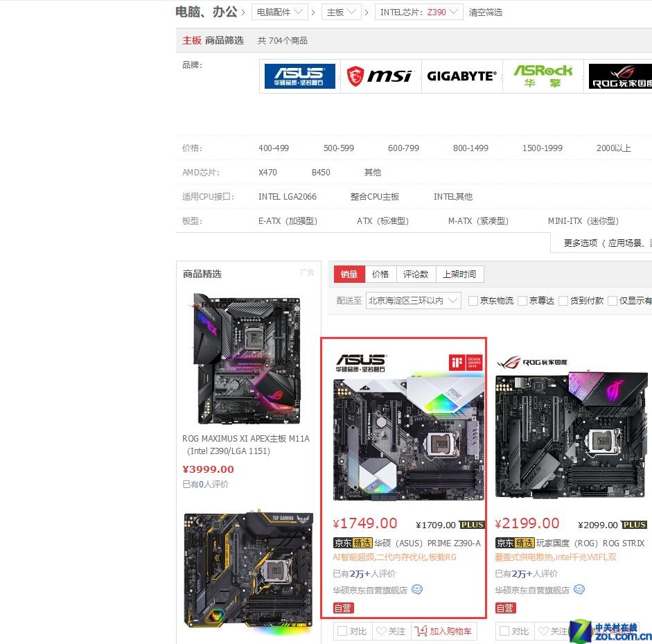This screenshot has width=652, height=644.
Task: Open 配送至 北京海淀区三环以内 dropdown
Action: 414,300
